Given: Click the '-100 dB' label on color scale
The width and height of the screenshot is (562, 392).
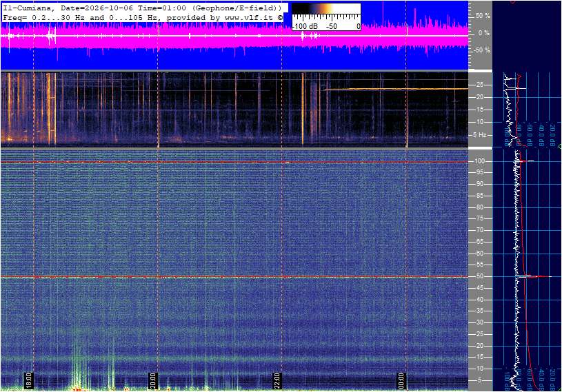Looking at the screenshot, I should [x=305, y=26].
